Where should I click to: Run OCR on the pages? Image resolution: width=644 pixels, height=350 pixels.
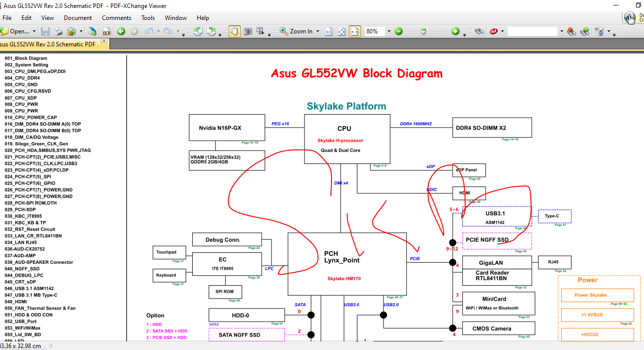106,31
